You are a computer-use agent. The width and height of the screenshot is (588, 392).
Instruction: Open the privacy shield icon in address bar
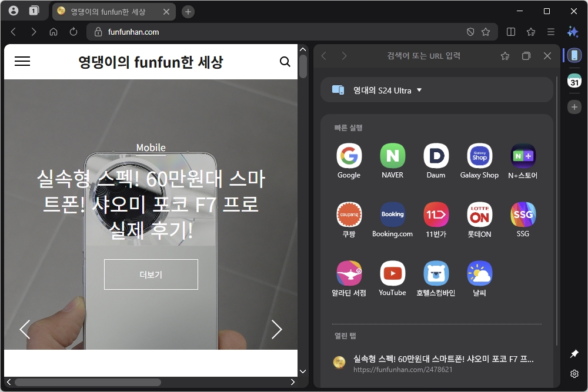470,32
